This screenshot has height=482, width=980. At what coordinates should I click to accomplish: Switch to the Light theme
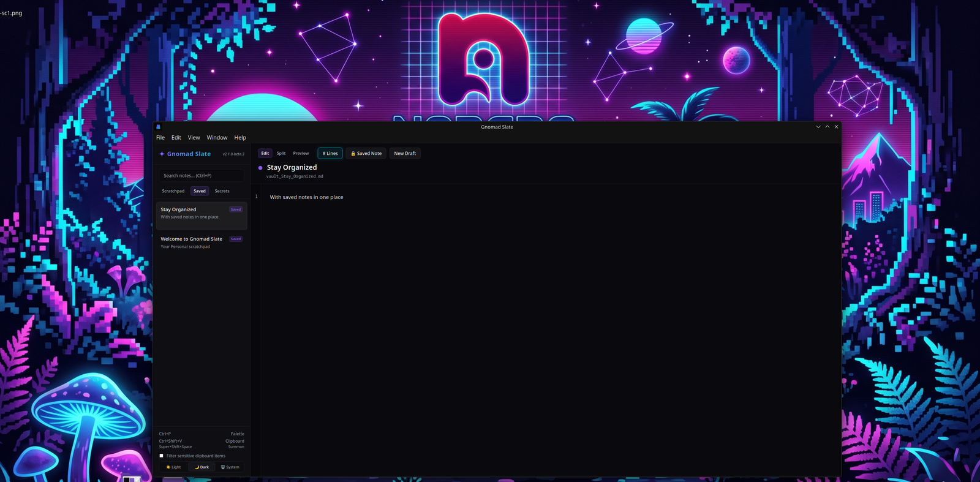click(174, 467)
